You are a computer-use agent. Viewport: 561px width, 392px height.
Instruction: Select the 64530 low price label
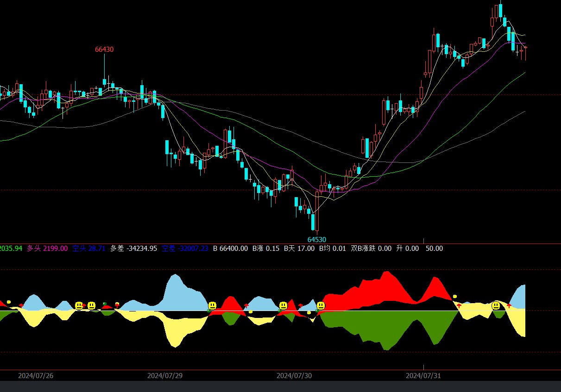pyautogui.click(x=317, y=239)
